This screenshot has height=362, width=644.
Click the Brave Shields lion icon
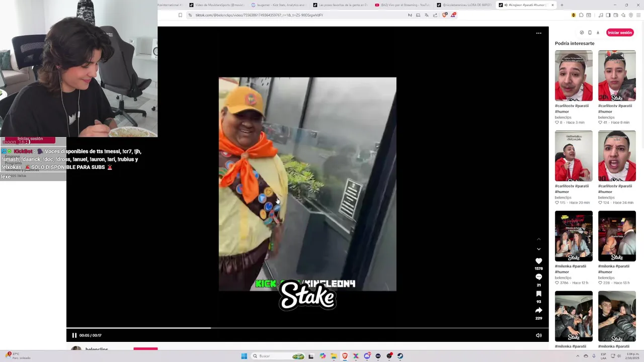pyautogui.click(x=445, y=15)
